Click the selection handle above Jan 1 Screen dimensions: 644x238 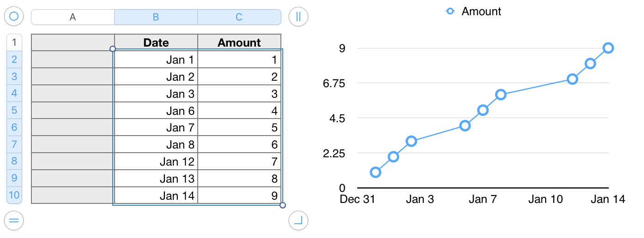[x=113, y=48]
